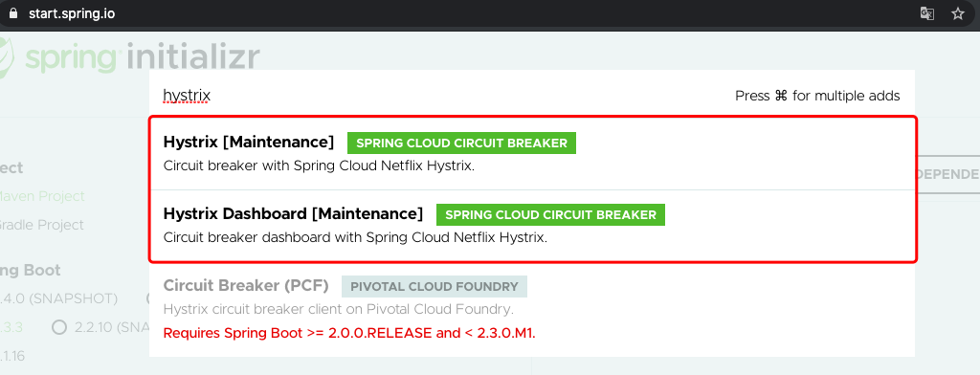Viewport: 980px width, 375px height.
Task: Add the Hystrix [Maintenance] dependency
Action: 532,154
